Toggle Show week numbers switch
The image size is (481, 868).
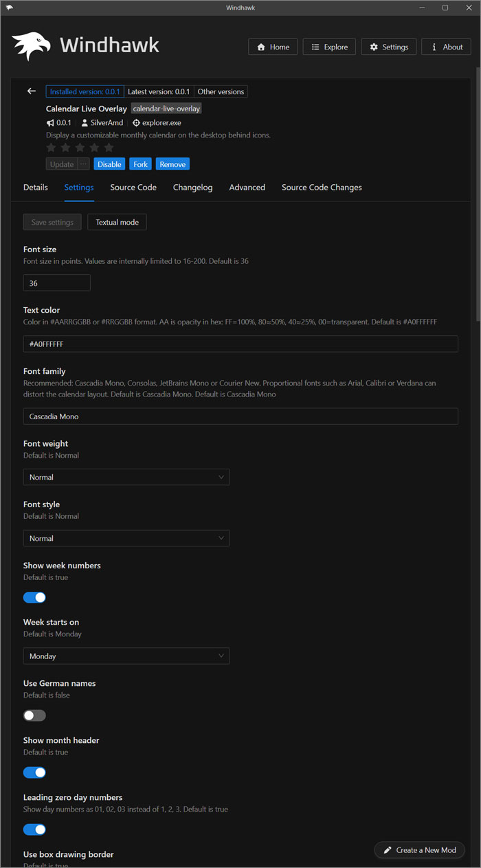pyautogui.click(x=34, y=598)
